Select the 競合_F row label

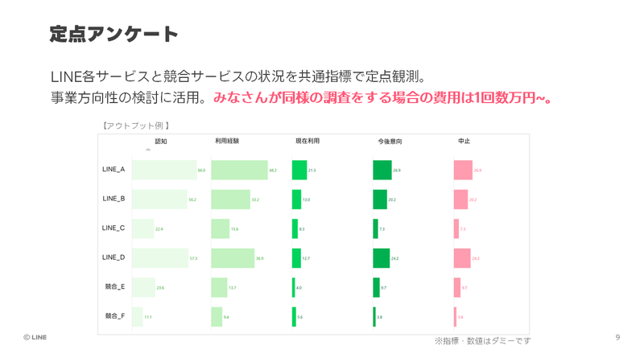click(114, 316)
